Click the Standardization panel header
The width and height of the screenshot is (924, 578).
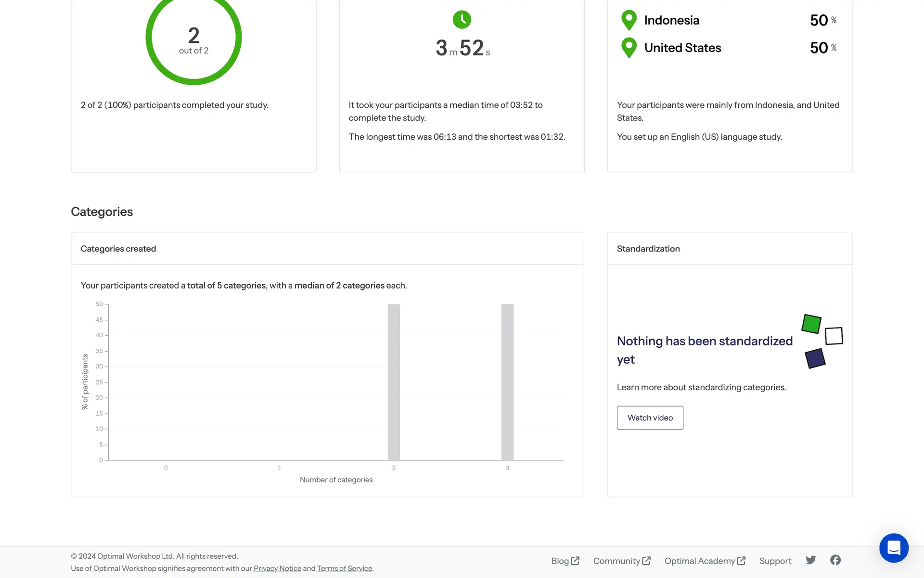648,249
